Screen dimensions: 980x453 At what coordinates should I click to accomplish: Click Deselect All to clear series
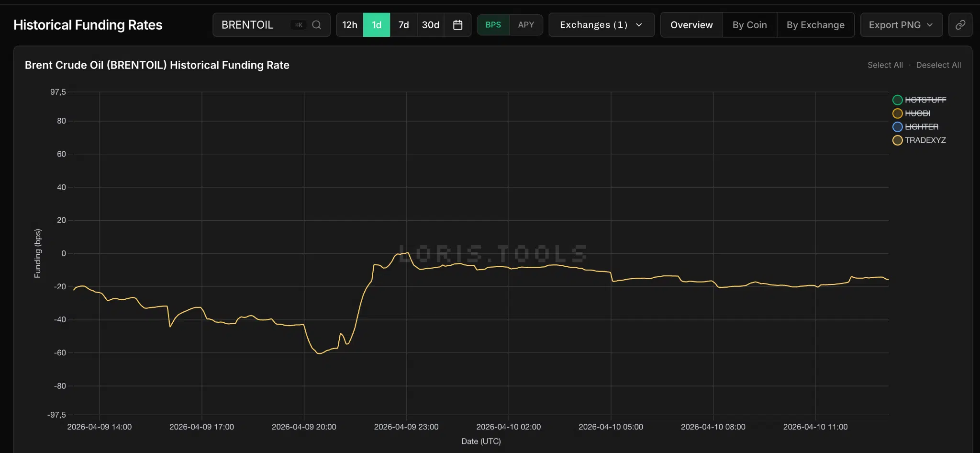[x=938, y=65]
